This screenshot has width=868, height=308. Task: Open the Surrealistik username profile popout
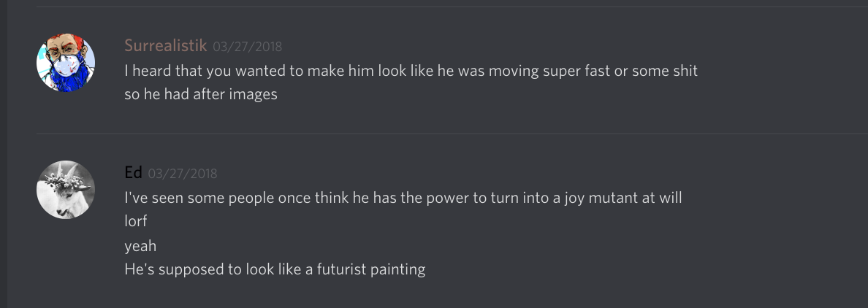tap(166, 46)
